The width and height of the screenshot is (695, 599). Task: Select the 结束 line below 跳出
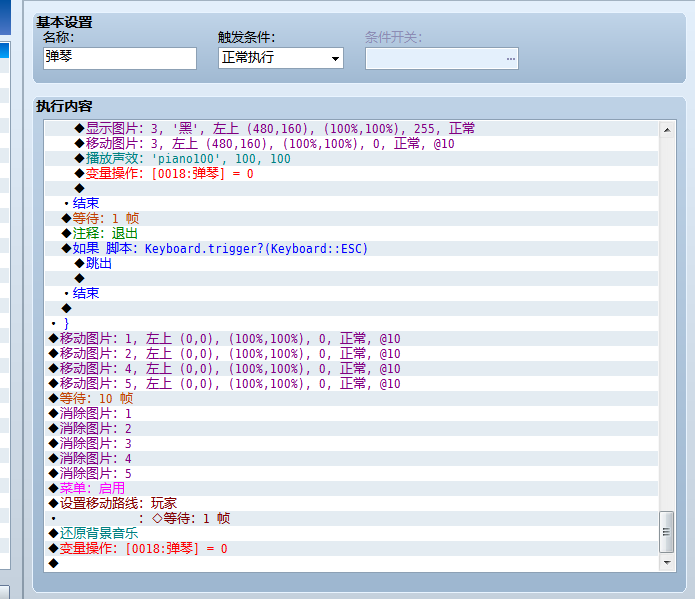click(351, 294)
